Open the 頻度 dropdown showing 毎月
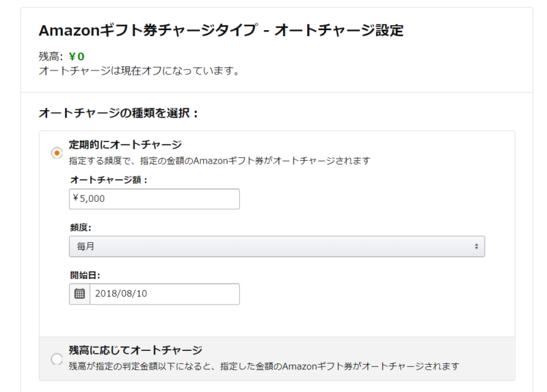The height and width of the screenshot is (392, 547). point(277,246)
